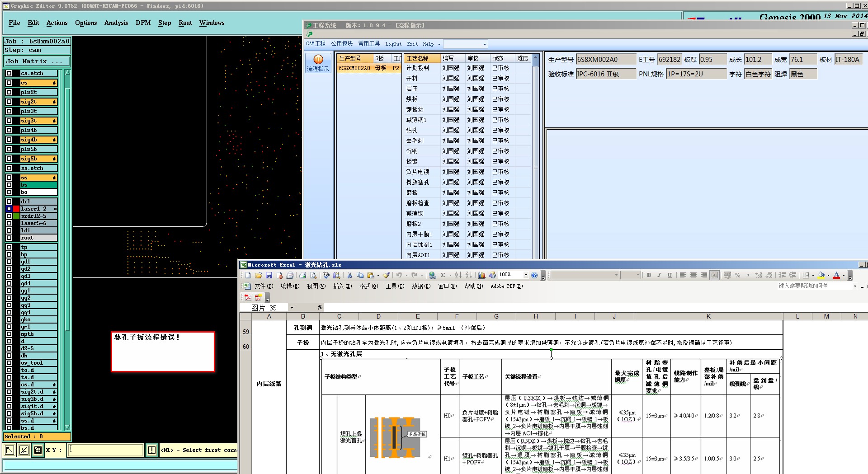Viewport: 868px width, 474px height.
Task: Click LogOut in the engineering system toolbar
Action: (393, 44)
